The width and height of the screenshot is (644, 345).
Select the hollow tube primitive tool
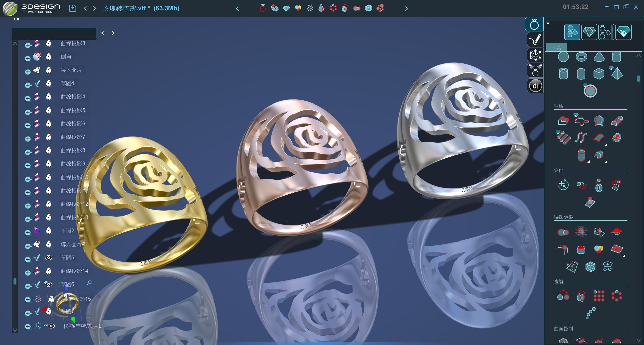click(563, 74)
